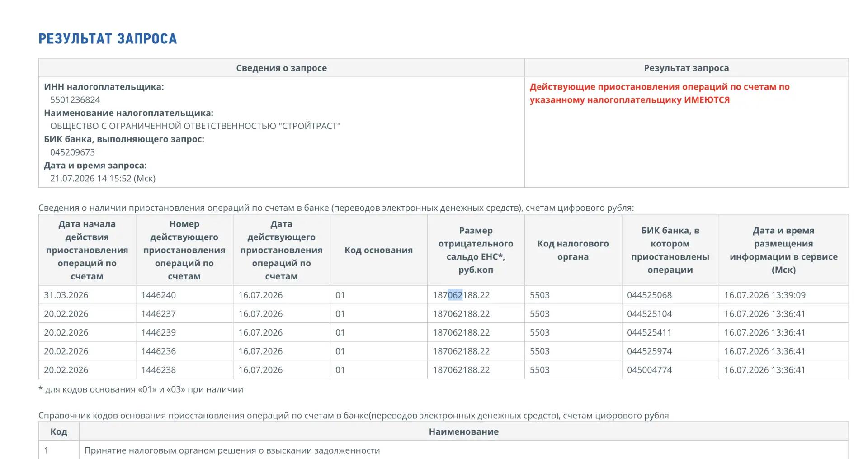Click 'БИК банка, выполняющего запрос:' label
Image resolution: width=868 pixels, height=459 pixels.
click(x=124, y=139)
